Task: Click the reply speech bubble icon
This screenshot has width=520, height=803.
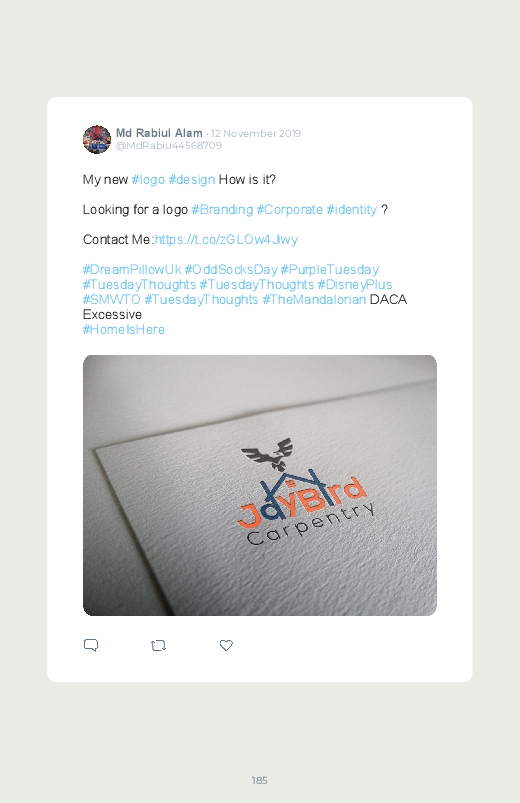Action: 91,645
